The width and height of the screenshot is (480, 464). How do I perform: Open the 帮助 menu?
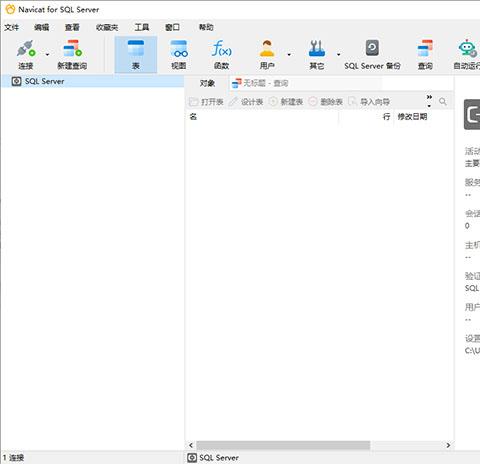[206, 27]
